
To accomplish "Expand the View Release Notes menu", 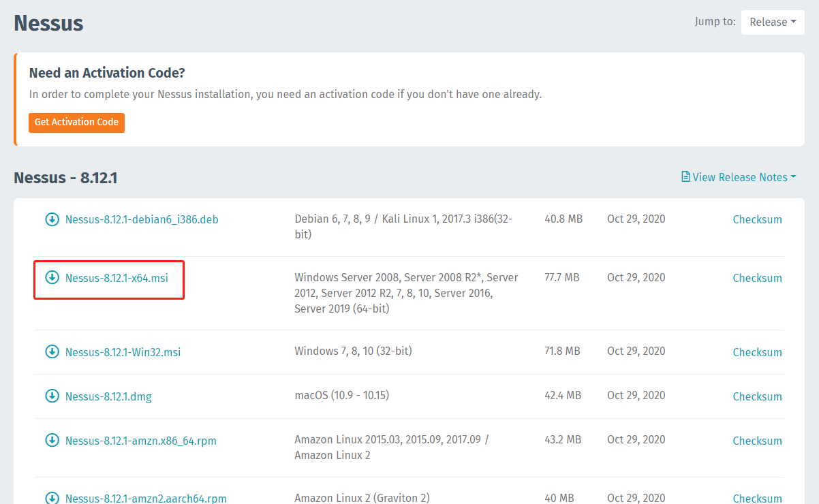I will pos(739,177).
